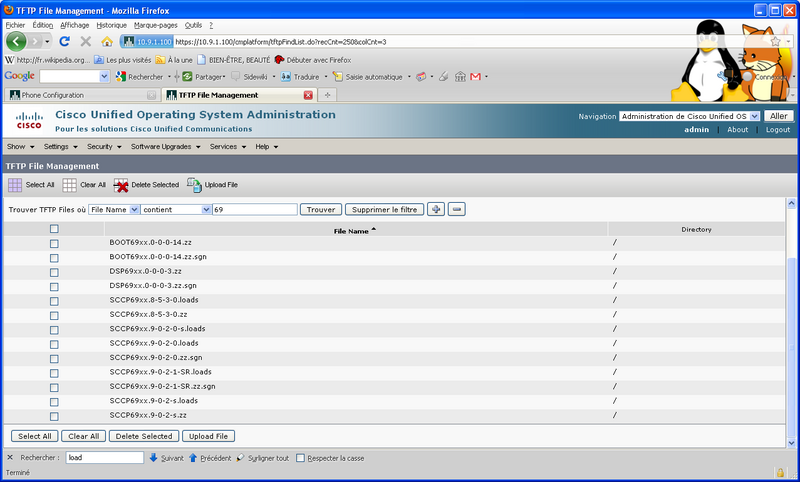Viewport: 800px width, 482px height.
Task: Click the Select All grid icon in toolbar
Action: 15,185
